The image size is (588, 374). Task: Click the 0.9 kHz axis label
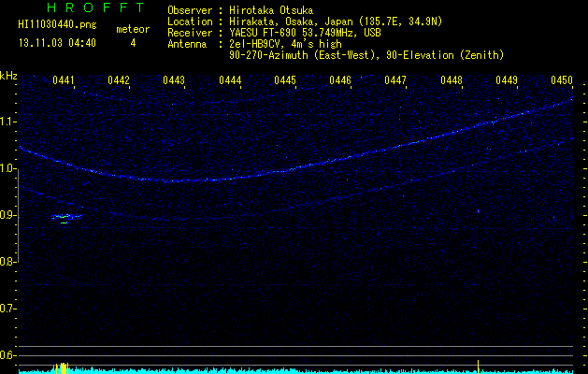click(7, 215)
